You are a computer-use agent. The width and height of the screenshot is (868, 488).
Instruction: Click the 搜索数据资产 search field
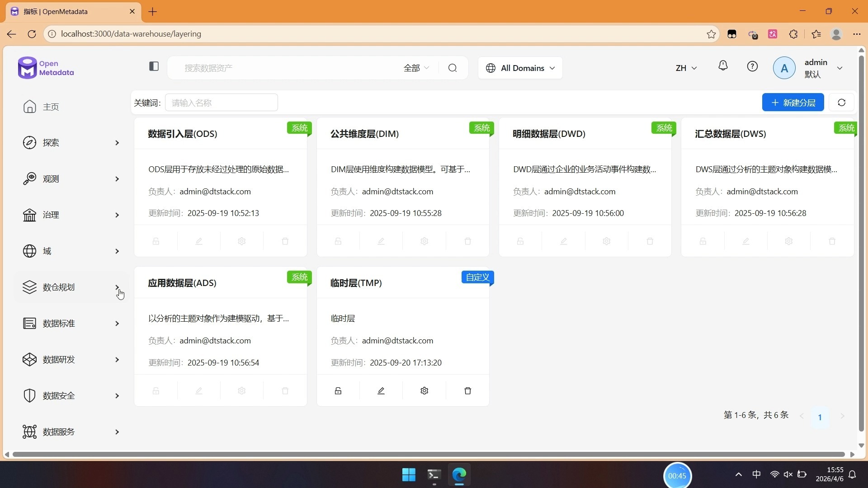click(289, 68)
